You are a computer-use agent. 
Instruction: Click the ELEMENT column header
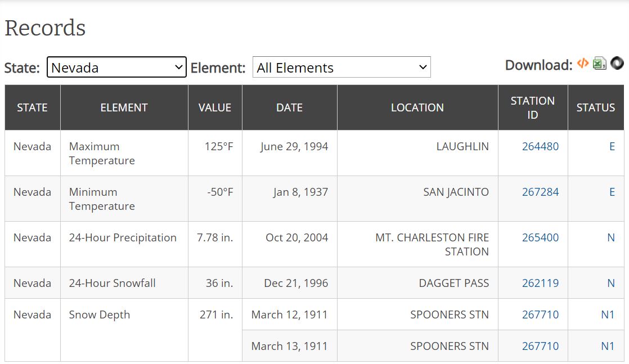124,107
